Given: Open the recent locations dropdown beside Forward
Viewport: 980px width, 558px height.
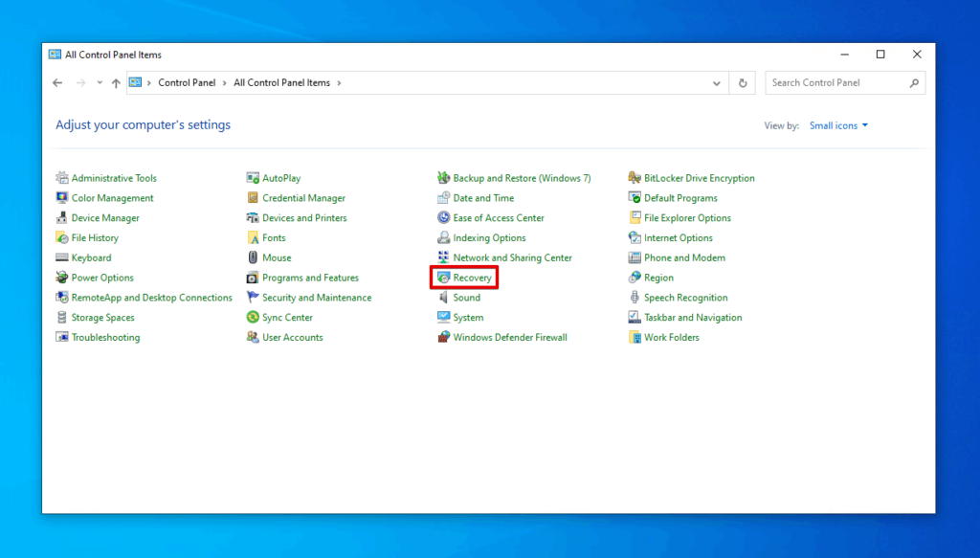Looking at the screenshot, I should click(x=99, y=83).
